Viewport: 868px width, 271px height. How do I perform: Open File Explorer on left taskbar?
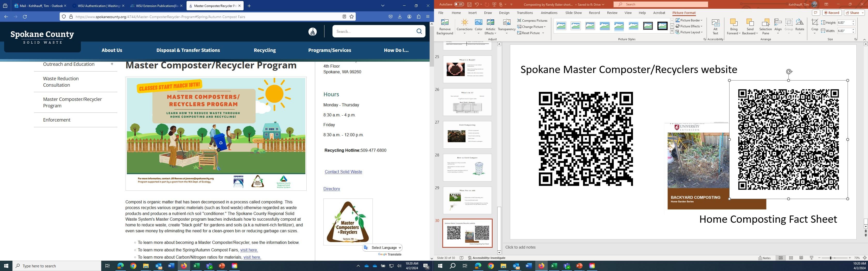(145, 266)
